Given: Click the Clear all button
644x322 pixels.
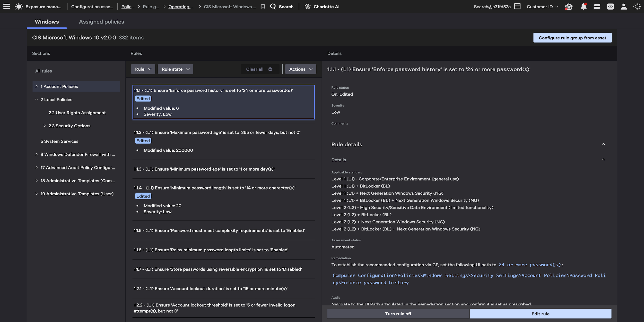Looking at the screenshot, I should point(260,69).
